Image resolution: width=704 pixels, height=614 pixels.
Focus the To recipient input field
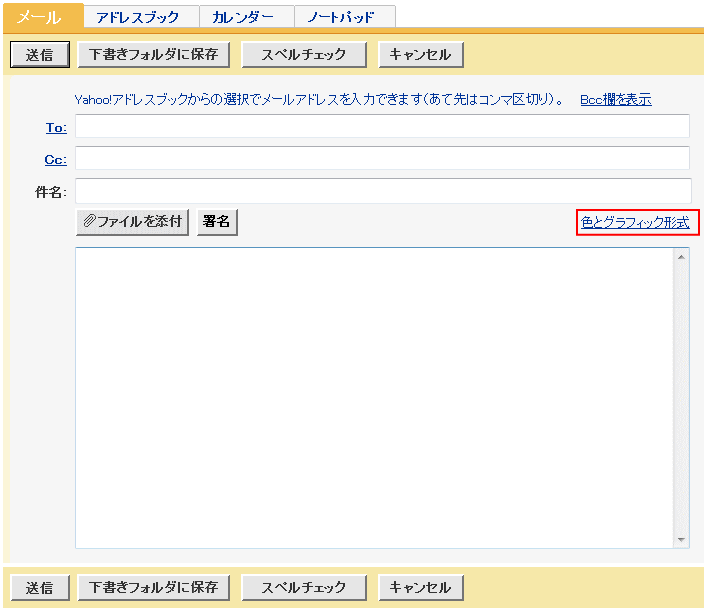coord(382,126)
